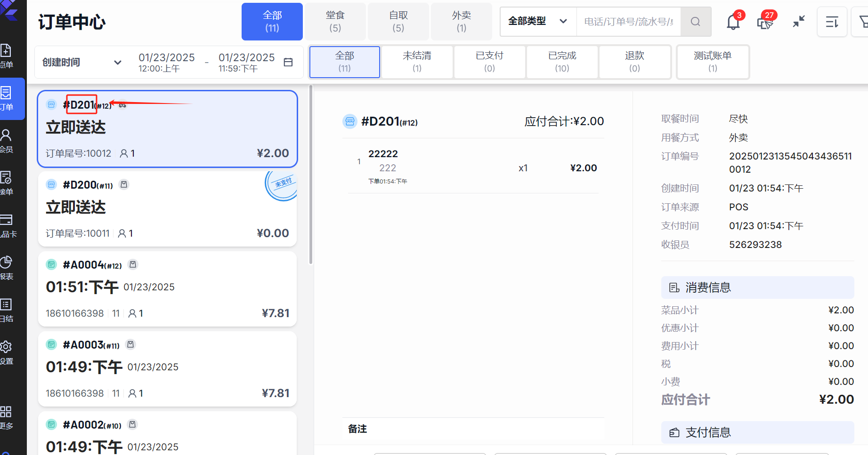Click the bag icon beside #A0004(#12)

point(133,264)
